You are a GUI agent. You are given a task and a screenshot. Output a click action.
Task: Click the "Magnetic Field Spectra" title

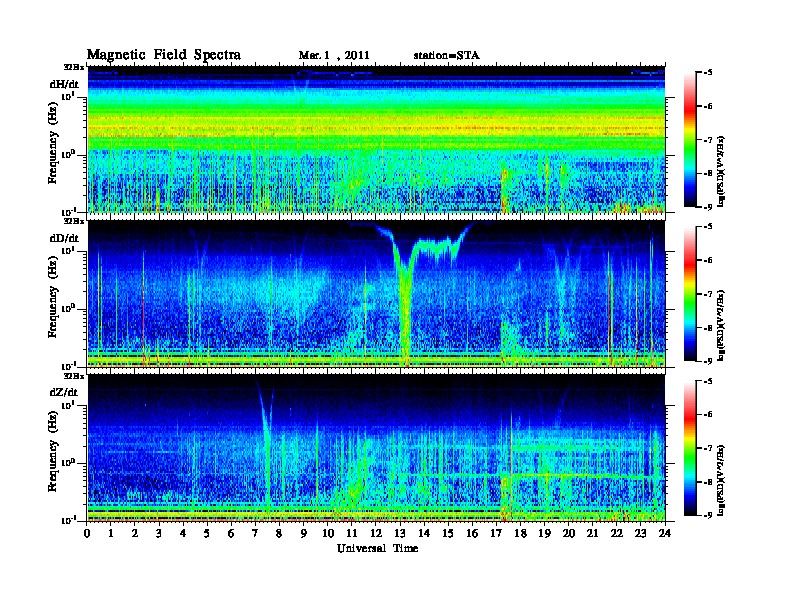164,55
